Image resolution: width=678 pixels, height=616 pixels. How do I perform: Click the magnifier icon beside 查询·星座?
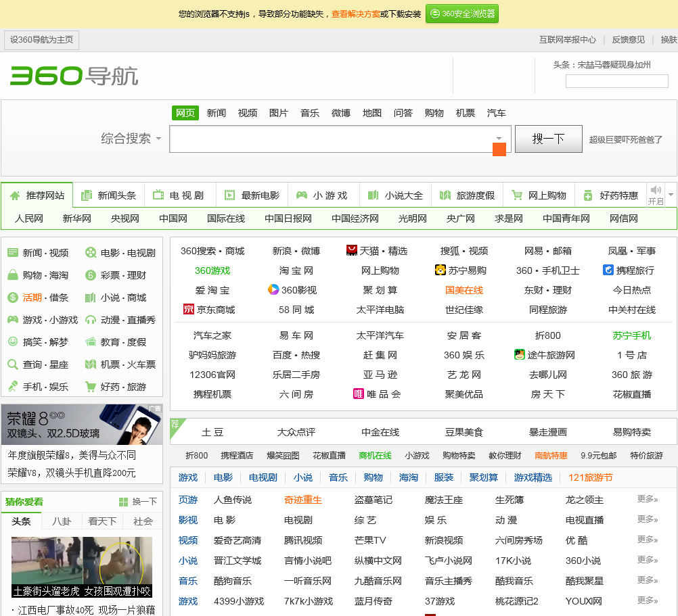click(x=13, y=364)
